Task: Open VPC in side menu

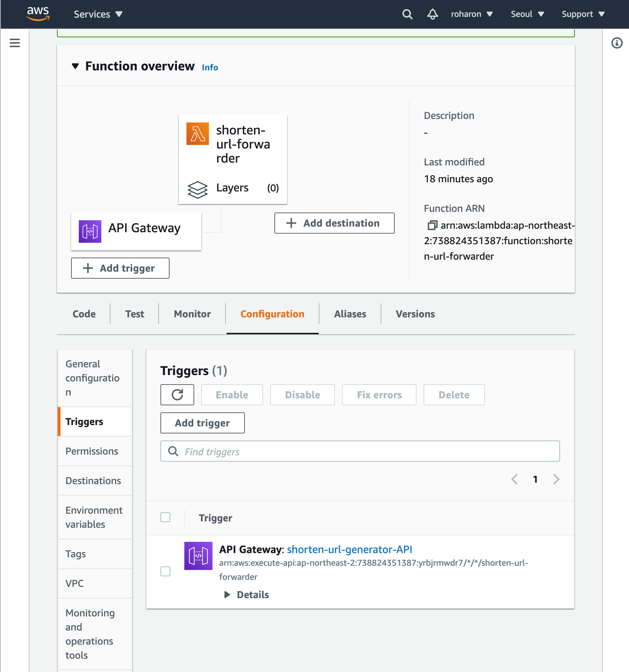Action: click(95, 583)
